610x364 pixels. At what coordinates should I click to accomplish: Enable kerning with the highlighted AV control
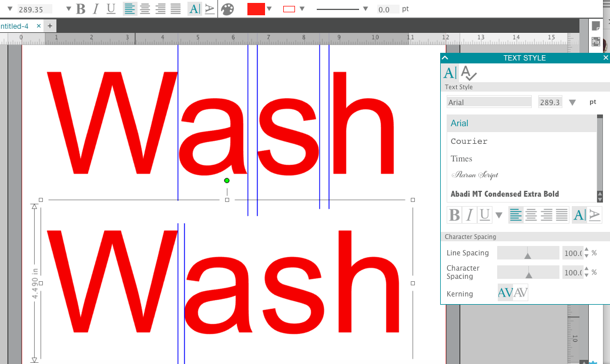pyautogui.click(x=505, y=292)
